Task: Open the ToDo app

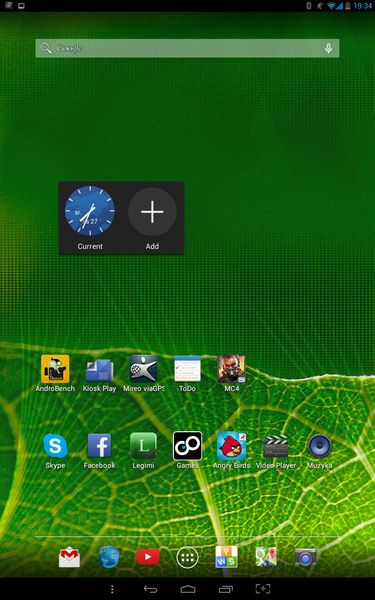Action: (187, 369)
